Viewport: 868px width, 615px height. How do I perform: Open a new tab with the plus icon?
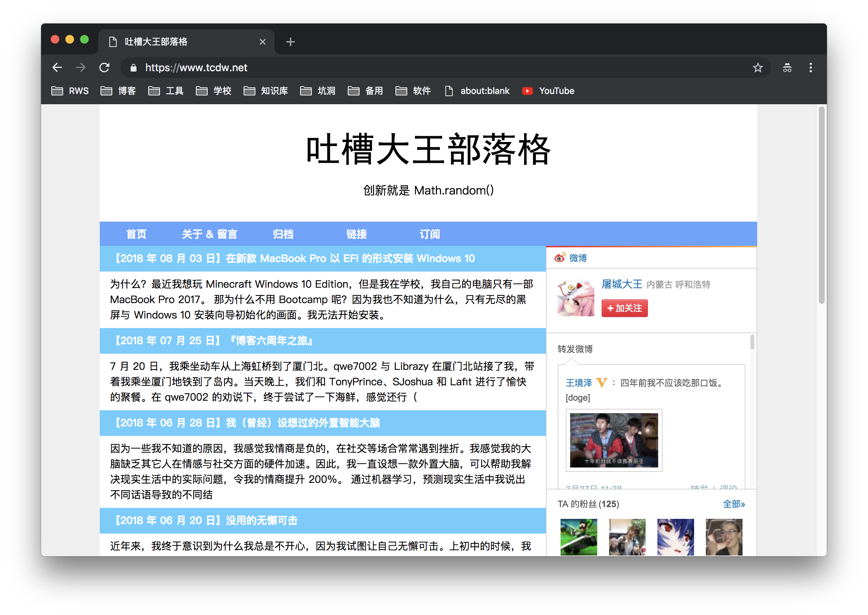[x=290, y=42]
